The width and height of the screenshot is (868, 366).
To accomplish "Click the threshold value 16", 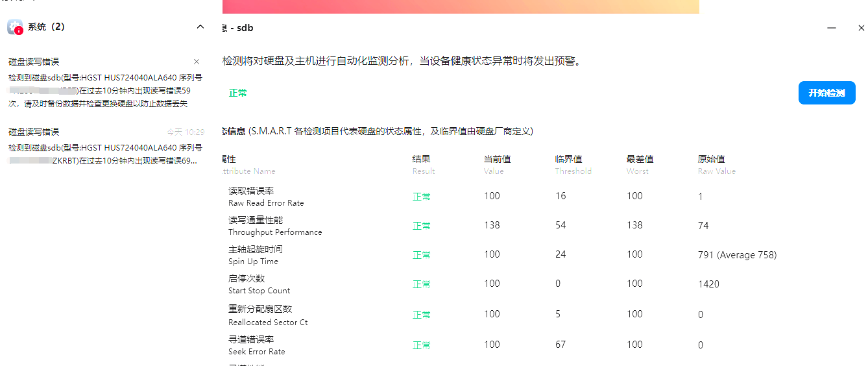I will click(x=561, y=196).
